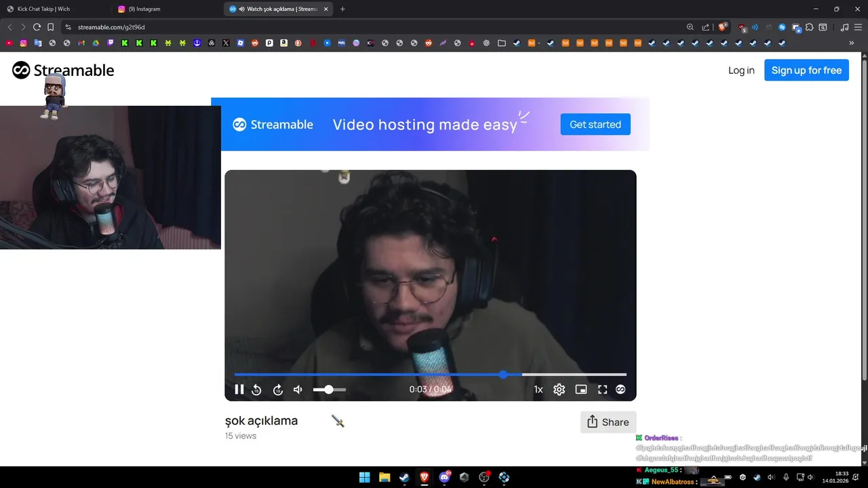Open YouTube bookmark in bookmarks bar
Image resolution: width=868 pixels, height=488 pixels.
click(x=9, y=43)
